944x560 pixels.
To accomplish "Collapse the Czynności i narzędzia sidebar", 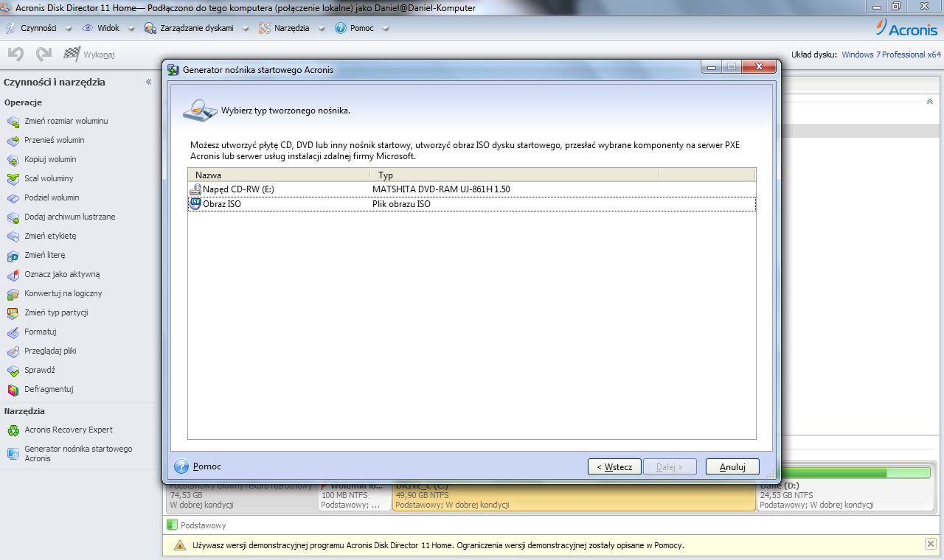I will [x=149, y=82].
